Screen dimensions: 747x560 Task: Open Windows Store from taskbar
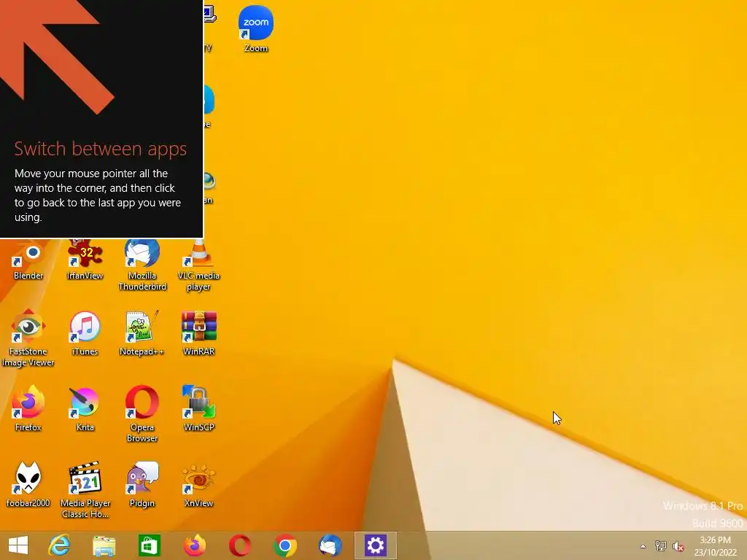[x=149, y=545]
